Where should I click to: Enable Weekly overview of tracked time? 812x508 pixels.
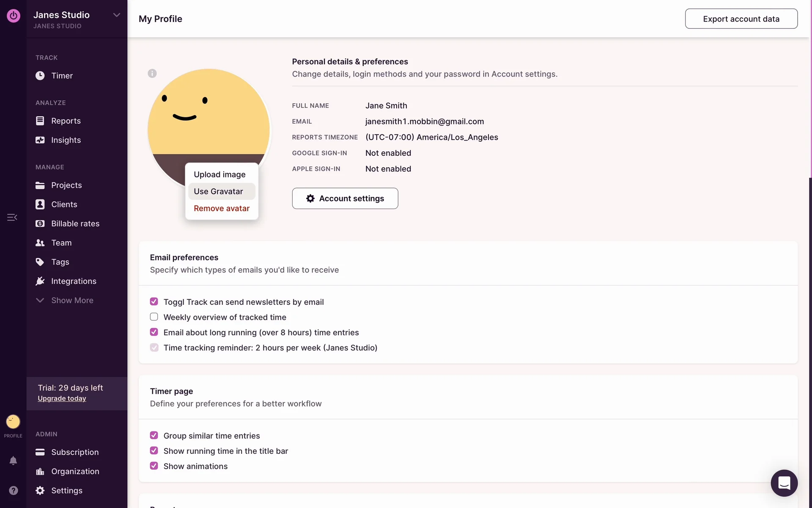tap(154, 317)
